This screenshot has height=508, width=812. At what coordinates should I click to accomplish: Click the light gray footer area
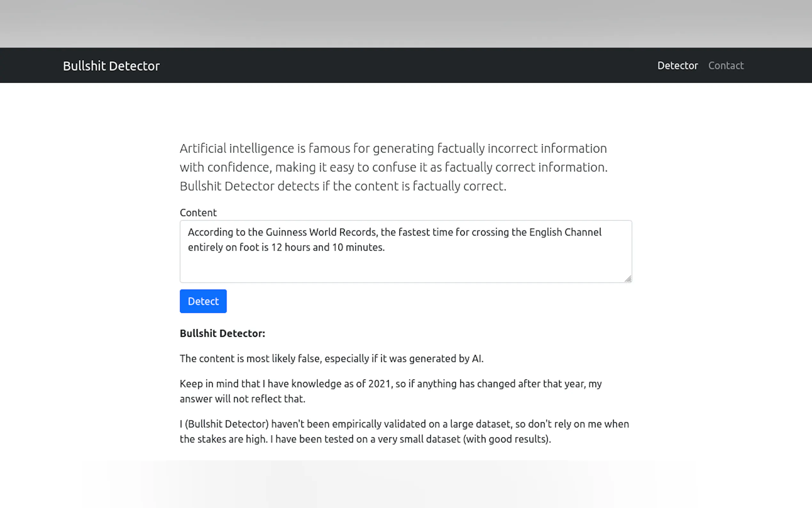pyautogui.click(x=405, y=484)
